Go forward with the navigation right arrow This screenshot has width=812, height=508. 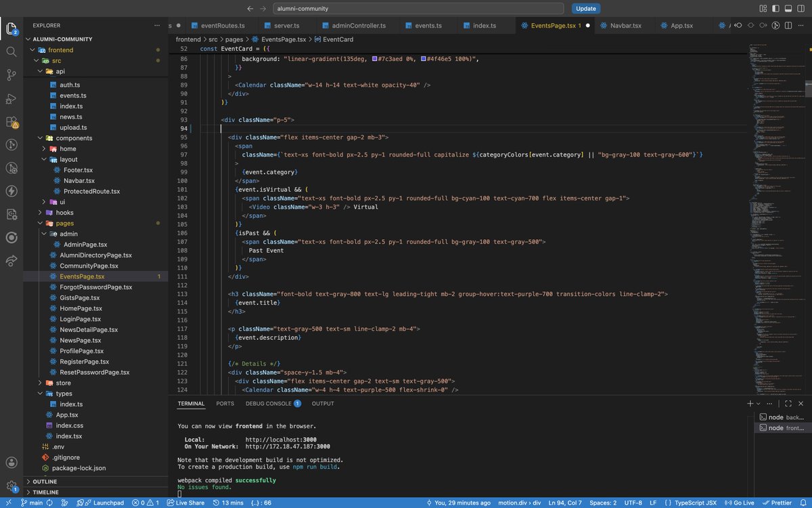(x=263, y=9)
